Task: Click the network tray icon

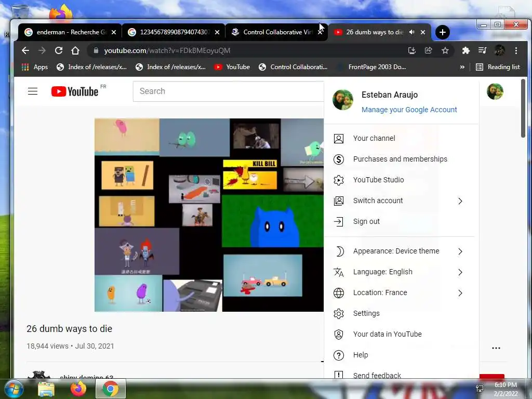Action: coord(480,389)
